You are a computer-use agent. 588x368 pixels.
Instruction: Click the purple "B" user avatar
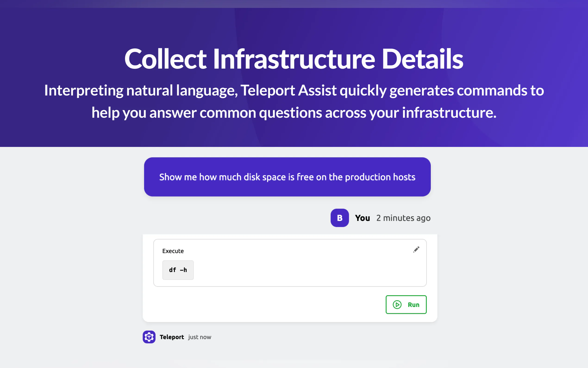[x=340, y=218]
